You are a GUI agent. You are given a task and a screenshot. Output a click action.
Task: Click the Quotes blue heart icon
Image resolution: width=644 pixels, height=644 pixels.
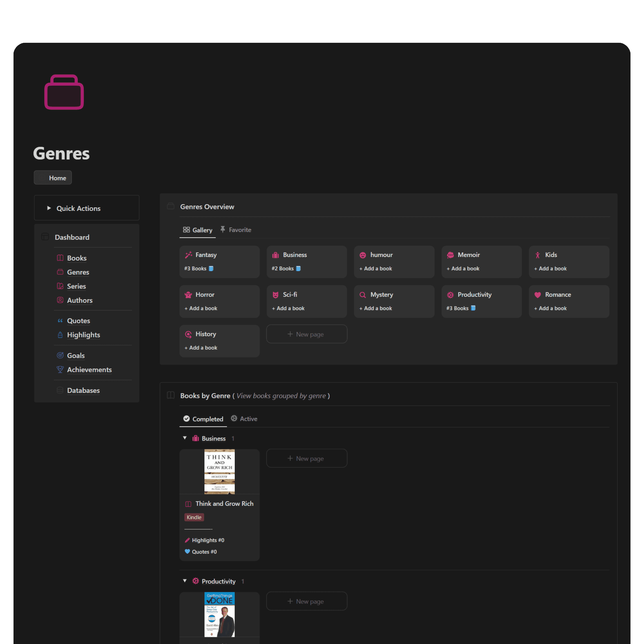point(187,552)
